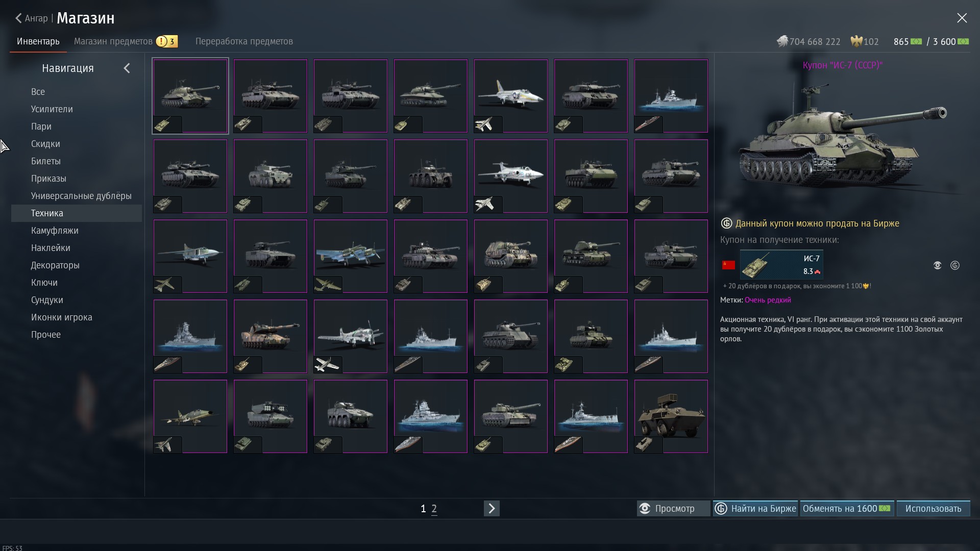Go back to Ангар hangar

point(31,18)
